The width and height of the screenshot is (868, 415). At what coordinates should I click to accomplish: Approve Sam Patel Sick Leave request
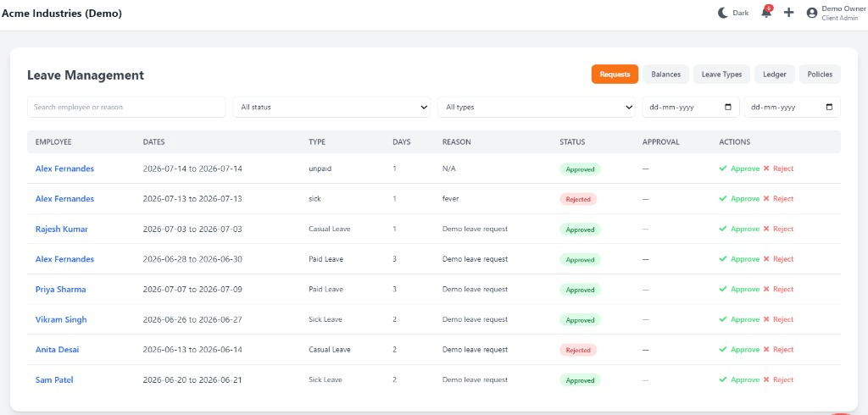click(x=739, y=379)
